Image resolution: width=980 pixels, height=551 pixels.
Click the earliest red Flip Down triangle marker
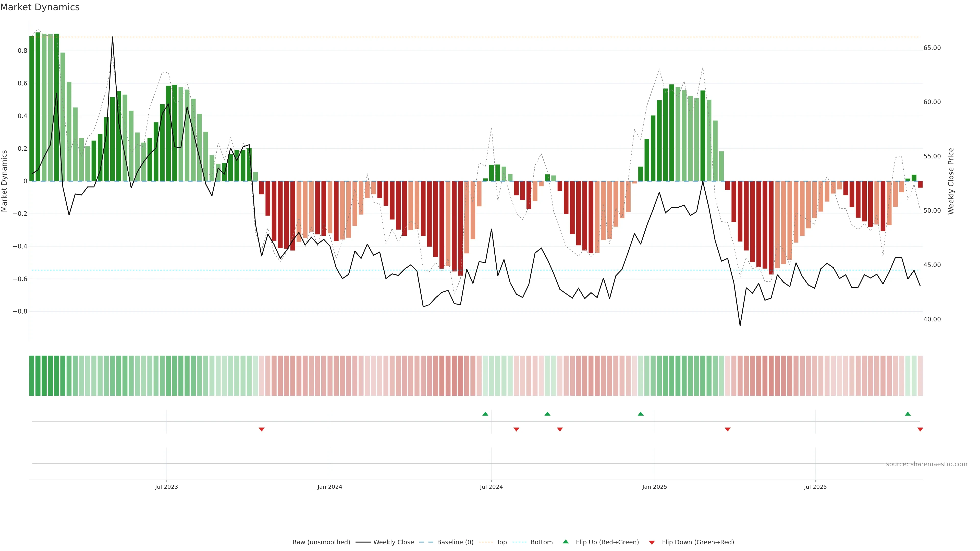261,429
